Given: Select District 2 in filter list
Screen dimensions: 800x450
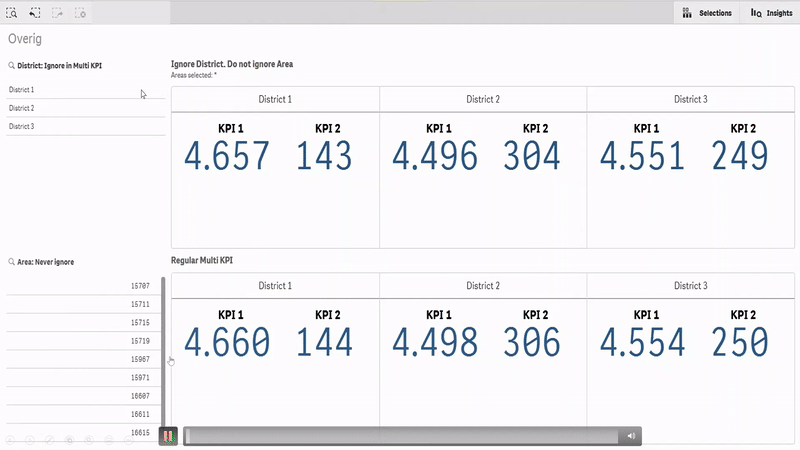Looking at the screenshot, I should tap(86, 108).
